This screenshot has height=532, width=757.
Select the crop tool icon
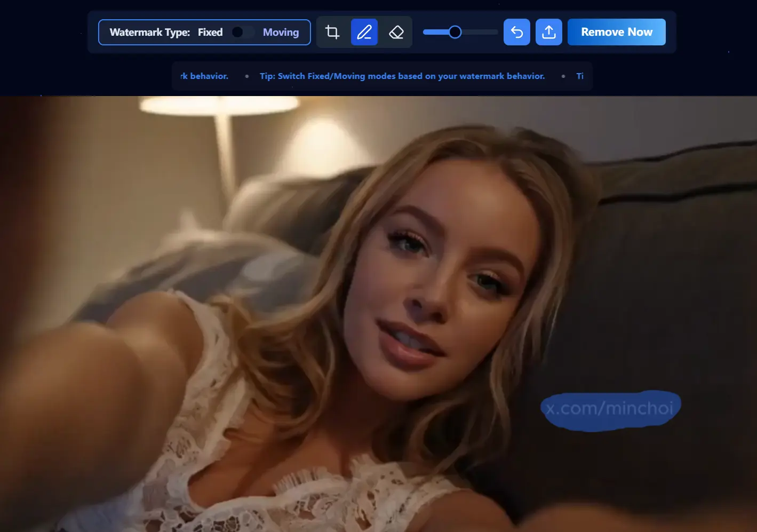click(x=332, y=32)
